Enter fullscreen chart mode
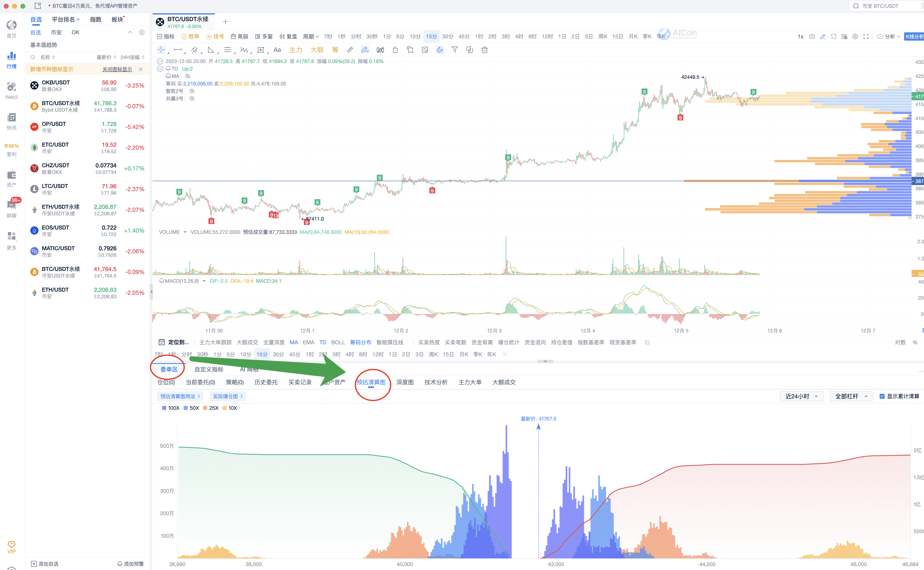 (x=866, y=36)
